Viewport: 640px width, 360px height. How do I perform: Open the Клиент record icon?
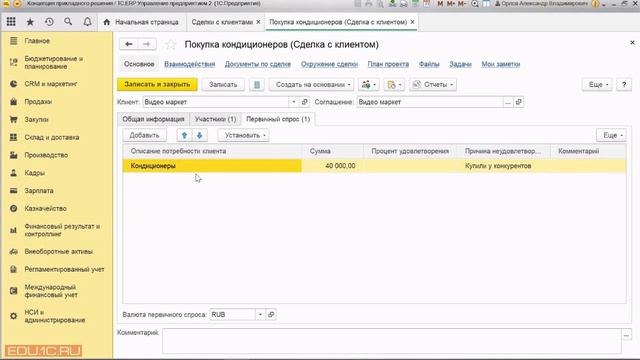click(304, 102)
